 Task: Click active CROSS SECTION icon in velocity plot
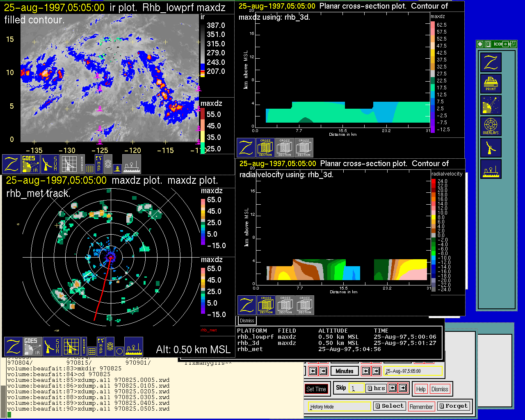(266, 305)
